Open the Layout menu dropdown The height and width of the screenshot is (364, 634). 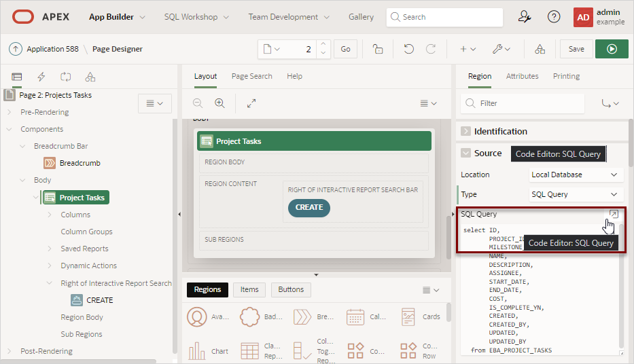tap(428, 103)
